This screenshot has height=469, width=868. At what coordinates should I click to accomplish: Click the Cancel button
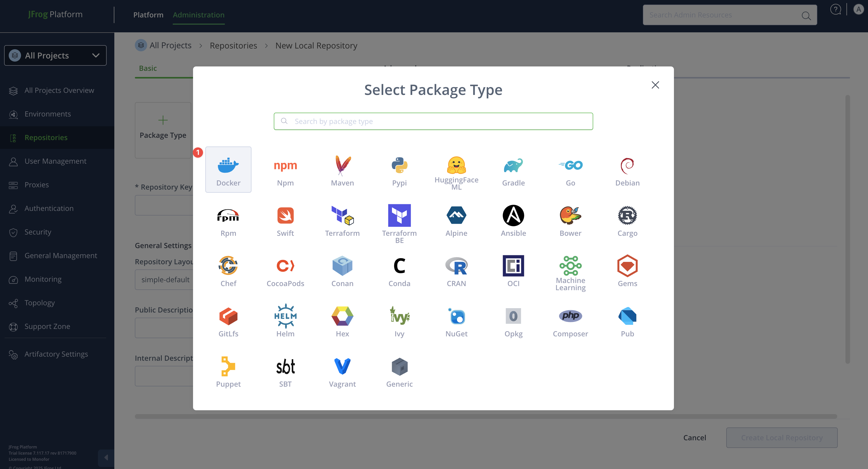[694, 437]
